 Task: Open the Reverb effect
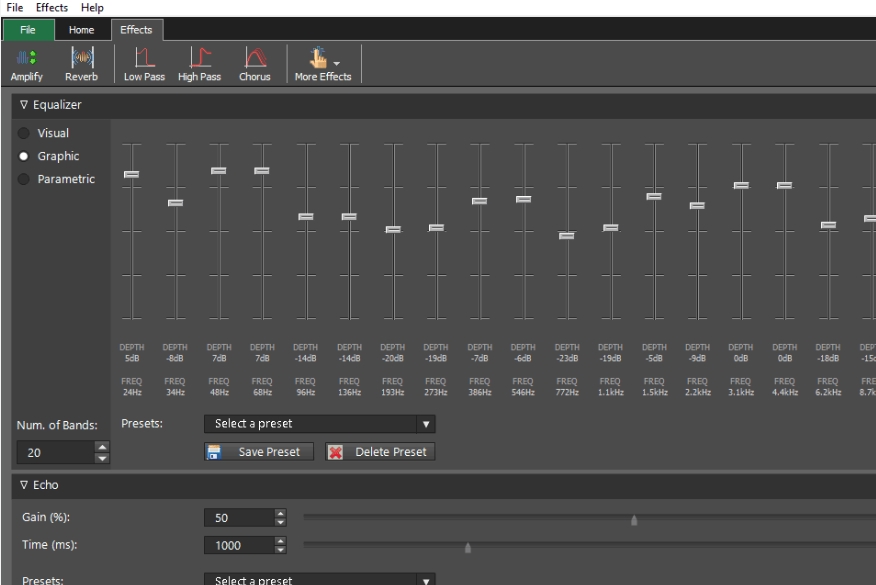point(82,64)
